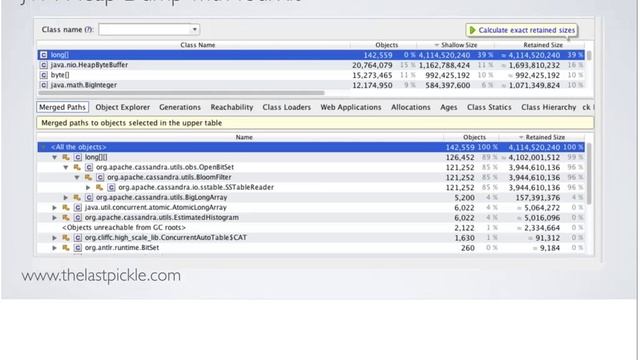Select the <All the objects> row

(311, 147)
